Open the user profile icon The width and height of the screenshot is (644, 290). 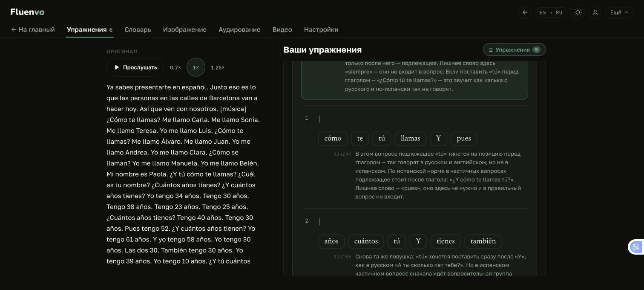tap(595, 12)
